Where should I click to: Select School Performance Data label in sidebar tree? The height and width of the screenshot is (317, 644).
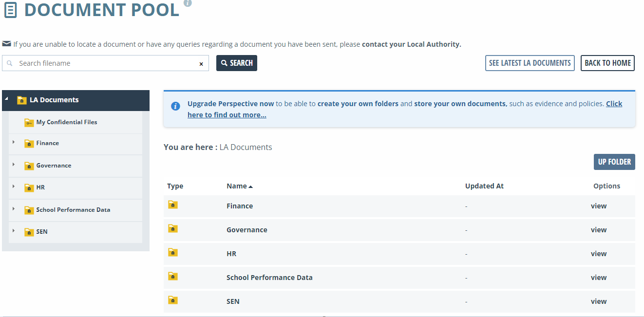tap(73, 210)
